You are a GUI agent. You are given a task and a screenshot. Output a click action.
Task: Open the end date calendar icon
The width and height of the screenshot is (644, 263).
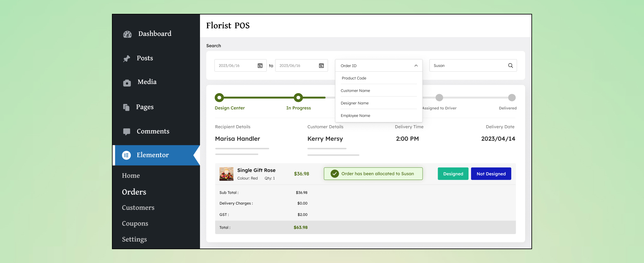pos(321,65)
